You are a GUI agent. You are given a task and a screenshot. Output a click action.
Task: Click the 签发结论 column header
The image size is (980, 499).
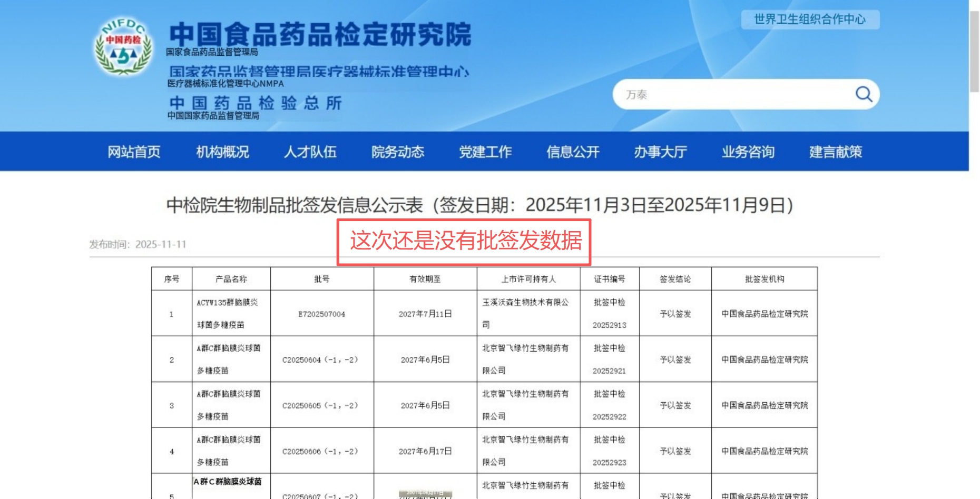(675, 279)
